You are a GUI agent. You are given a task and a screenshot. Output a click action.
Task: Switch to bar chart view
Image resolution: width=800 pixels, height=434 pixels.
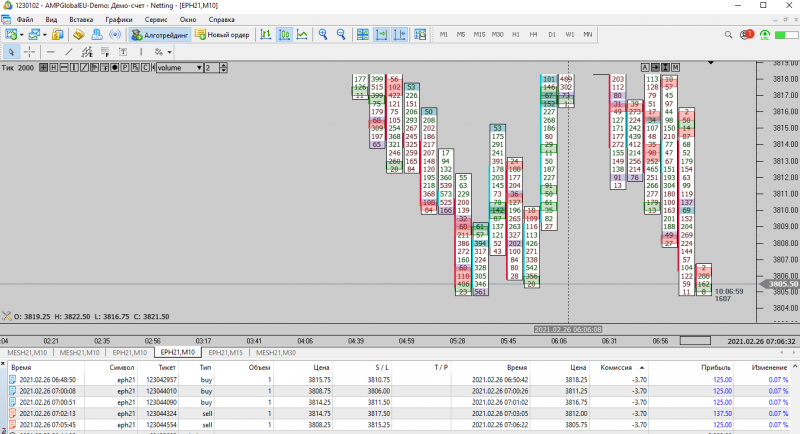pos(266,35)
